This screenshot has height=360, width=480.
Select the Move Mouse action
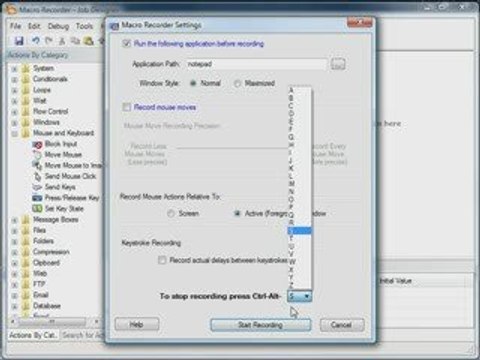pos(63,155)
